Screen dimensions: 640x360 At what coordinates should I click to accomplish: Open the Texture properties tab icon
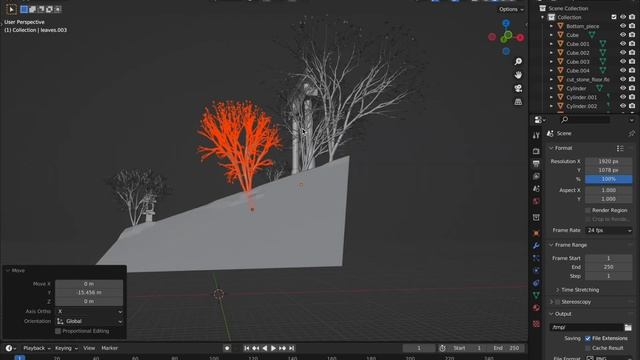(x=536, y=324)
